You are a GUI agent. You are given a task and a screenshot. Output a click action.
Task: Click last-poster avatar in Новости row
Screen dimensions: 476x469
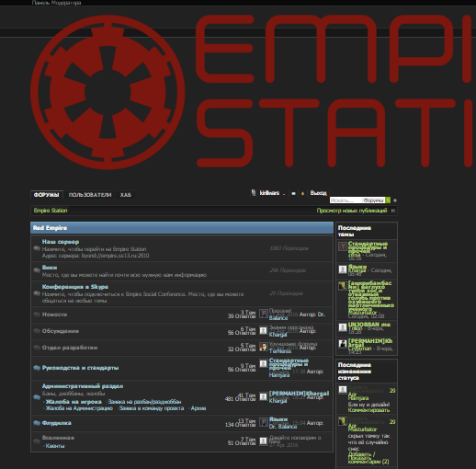(x=264, y=314)
